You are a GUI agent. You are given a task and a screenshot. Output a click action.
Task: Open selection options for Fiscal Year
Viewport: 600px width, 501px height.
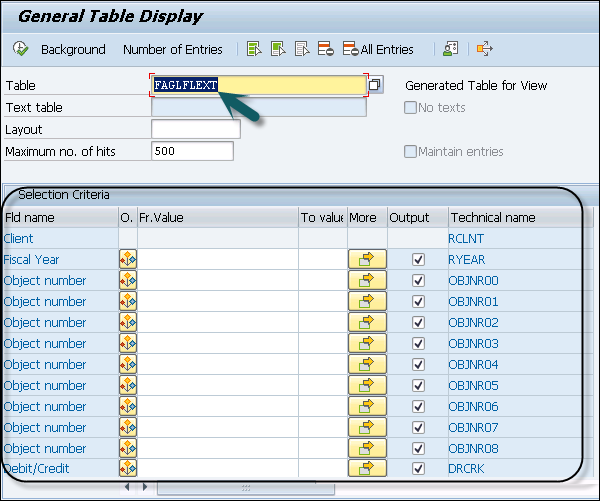[128, 260]
